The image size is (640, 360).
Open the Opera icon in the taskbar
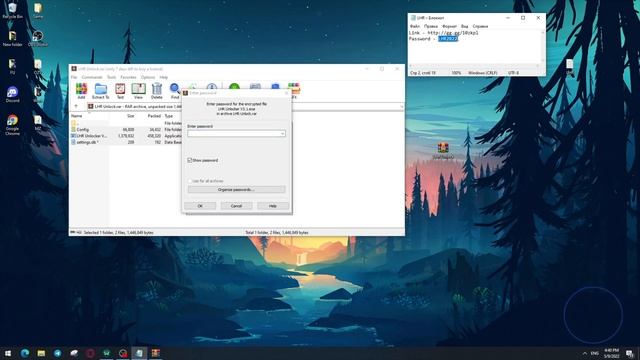point(90,353)
